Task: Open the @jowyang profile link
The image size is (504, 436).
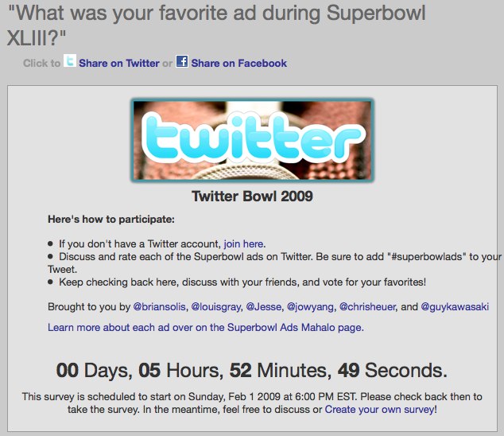Action: 310,306
